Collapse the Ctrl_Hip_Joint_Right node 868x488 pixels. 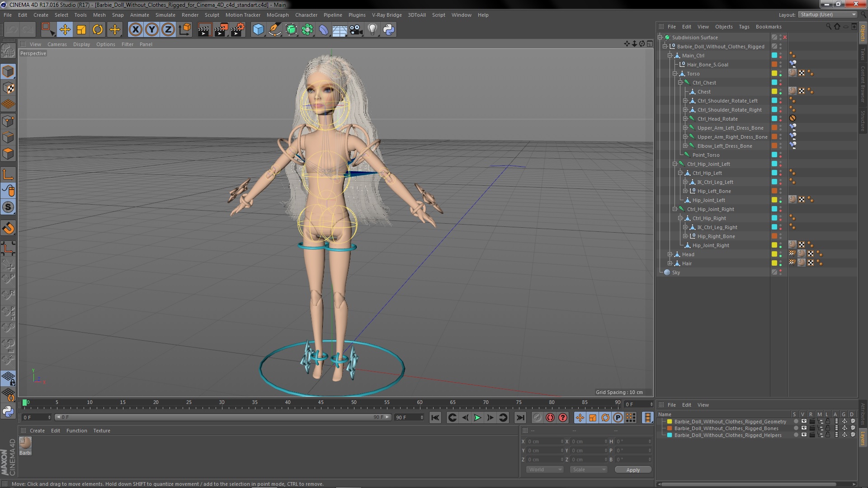point(675,209)
